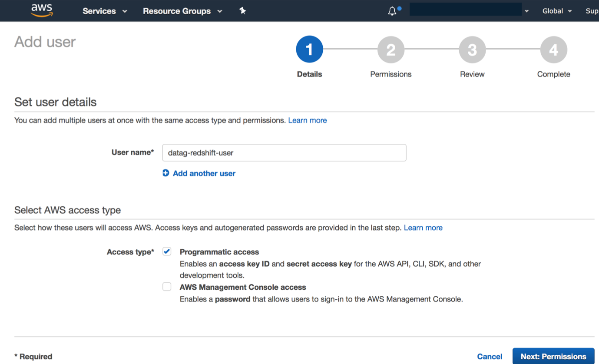Enable AWS Management Console access checkbox
This screenshot has height=364, width=599.
click(x=167, y=287)
